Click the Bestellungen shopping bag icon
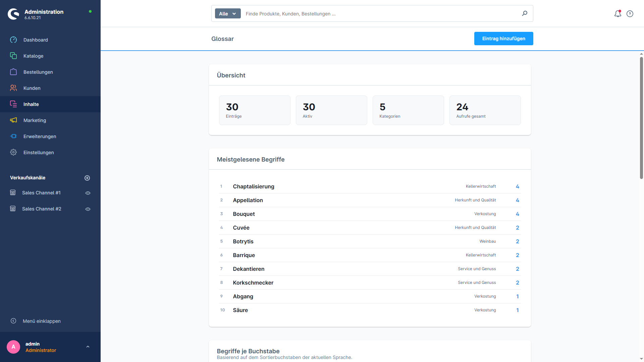The width and height of the screenshot is (644, 362). [x=13, y=72]
